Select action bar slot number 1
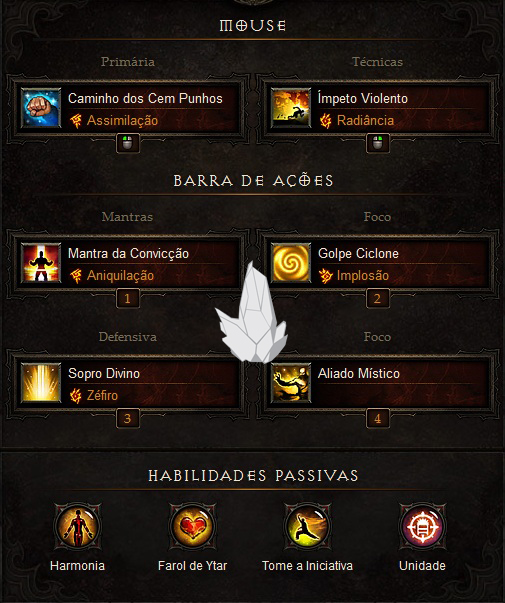The image size is (505, 603). [128, 298]
